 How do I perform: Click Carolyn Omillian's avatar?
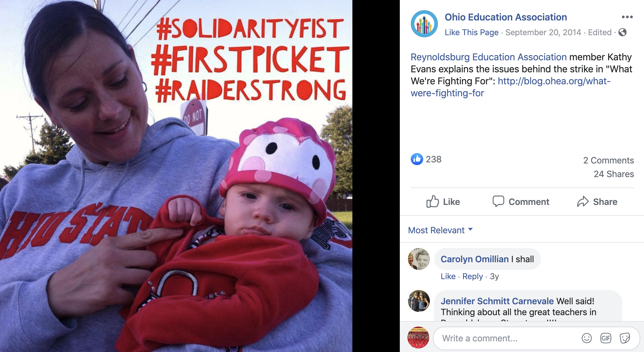pyautogui.click(x=419, y=259)
